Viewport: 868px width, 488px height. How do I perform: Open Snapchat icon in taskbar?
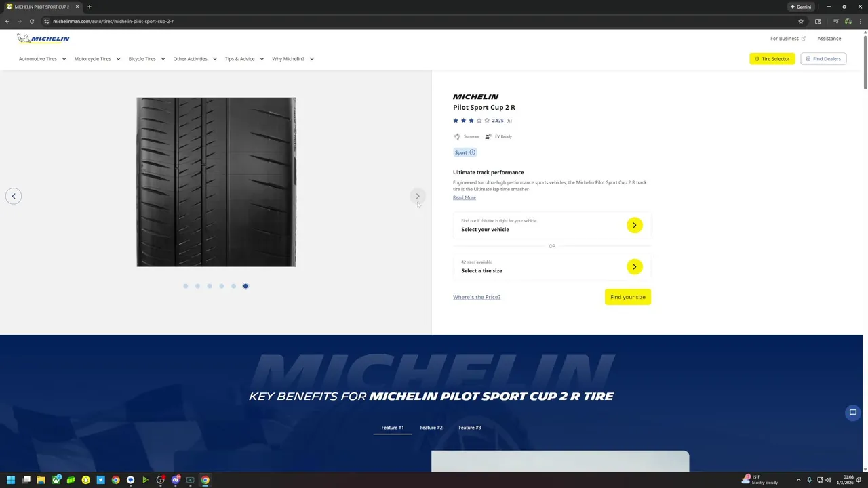[x=85, y=480]
